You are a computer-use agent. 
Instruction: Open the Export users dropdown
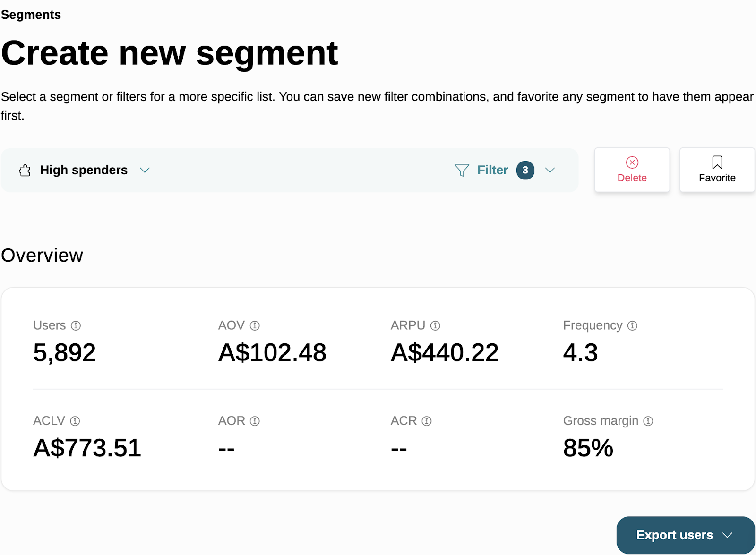tap(686, 535)
